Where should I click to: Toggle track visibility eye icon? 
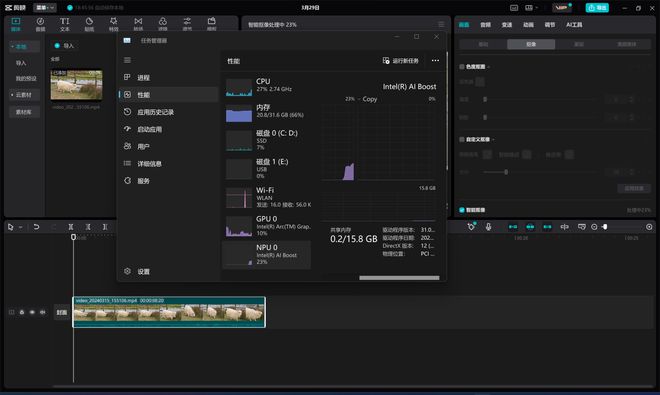(x=32, y=312)
